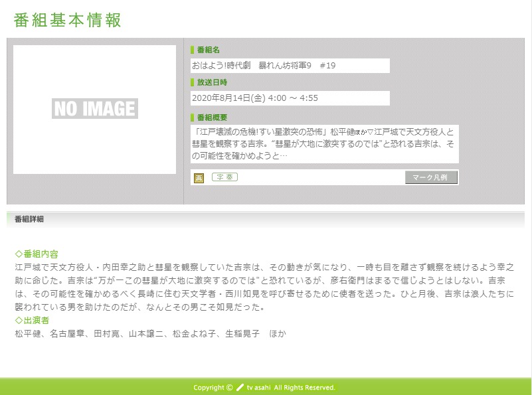Click the 放送日時 field label

tap(212, 82)
